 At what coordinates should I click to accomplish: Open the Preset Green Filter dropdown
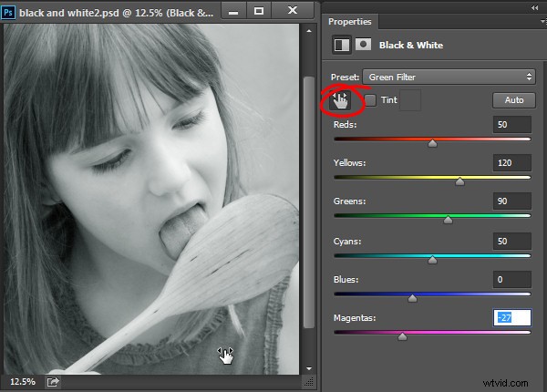coord(449,77)
